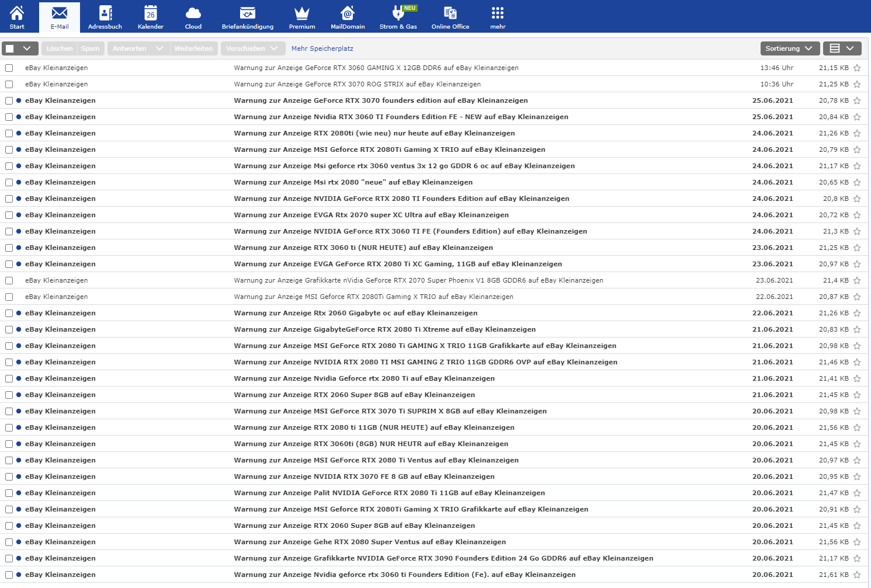The width and height of the screenshot is (871, 588).
Task: Check the Gigabyte RTX 2080 Ti Xtreme email
Action: 9,329
